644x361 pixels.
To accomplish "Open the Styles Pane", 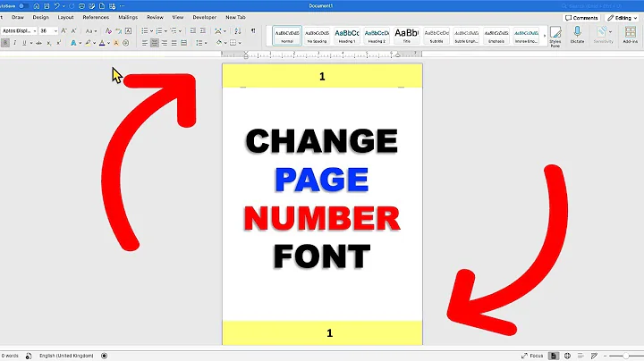I will 555,37.
